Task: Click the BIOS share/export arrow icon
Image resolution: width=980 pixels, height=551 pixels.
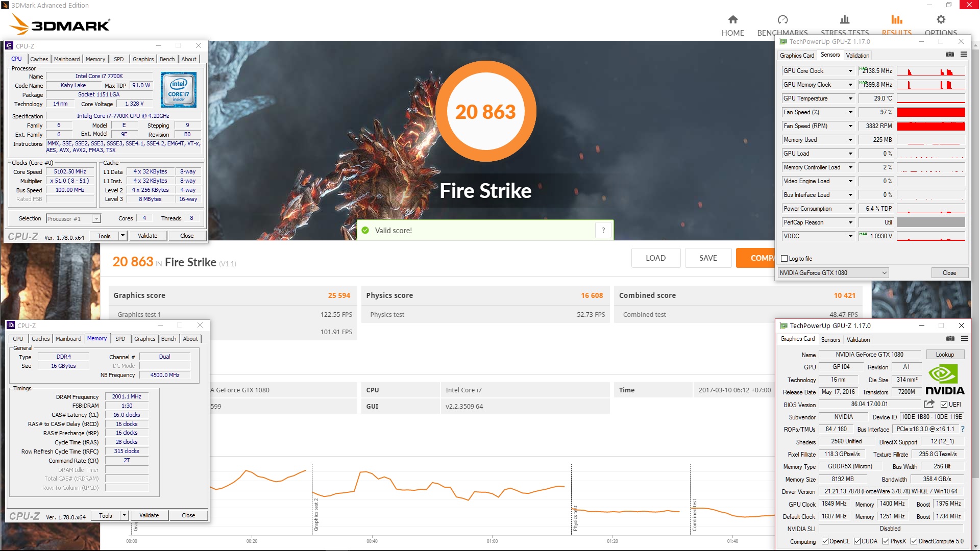Action: coord(929,404)
